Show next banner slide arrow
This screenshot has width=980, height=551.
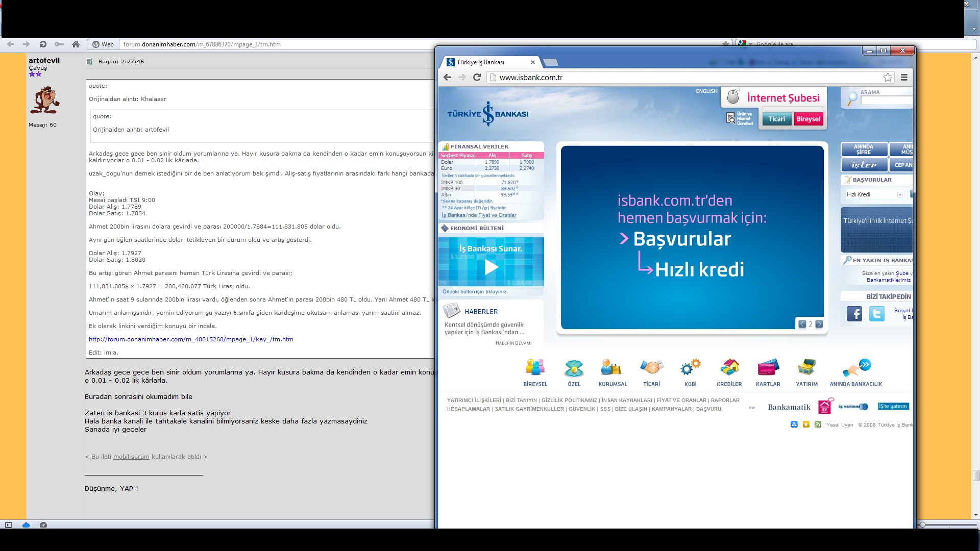pyautogui.click(x=819, y=324)
